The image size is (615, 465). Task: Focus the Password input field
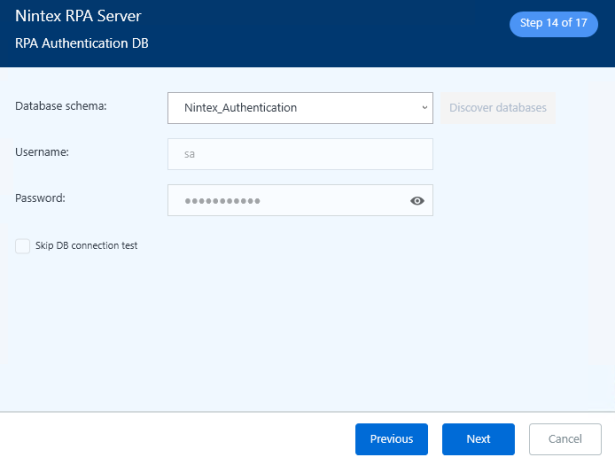point(290,201)
